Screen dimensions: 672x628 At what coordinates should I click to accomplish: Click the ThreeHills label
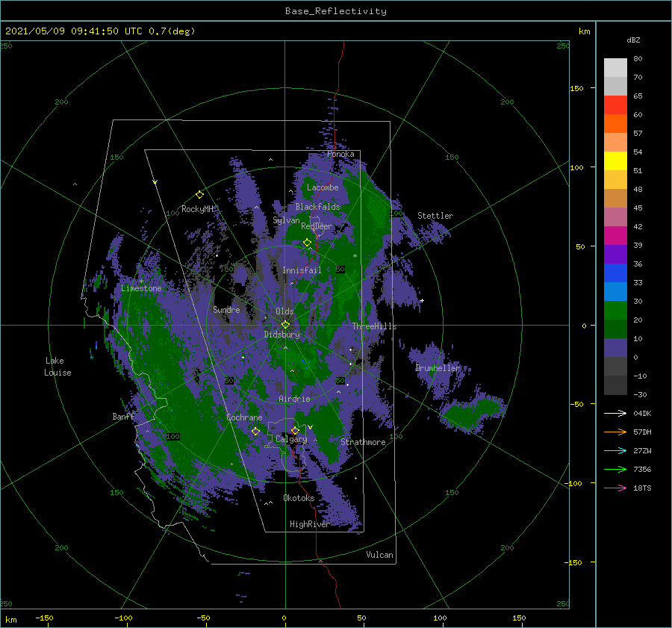pos(375,326)
